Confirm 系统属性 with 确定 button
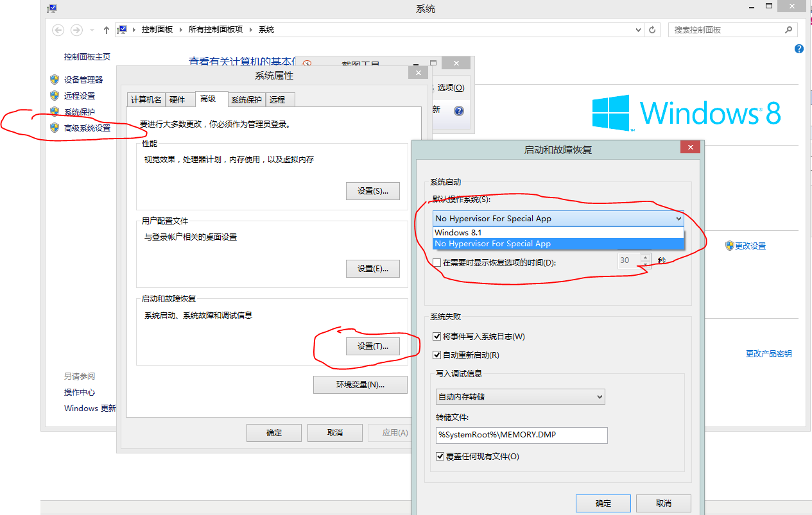Viewport: 812px width, 515px height. [x=274, y=432]
